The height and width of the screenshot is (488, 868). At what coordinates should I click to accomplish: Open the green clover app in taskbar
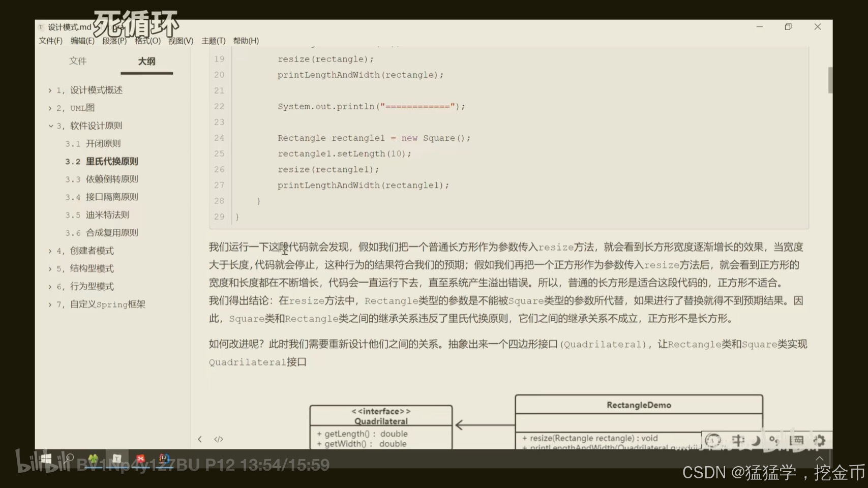93,459
